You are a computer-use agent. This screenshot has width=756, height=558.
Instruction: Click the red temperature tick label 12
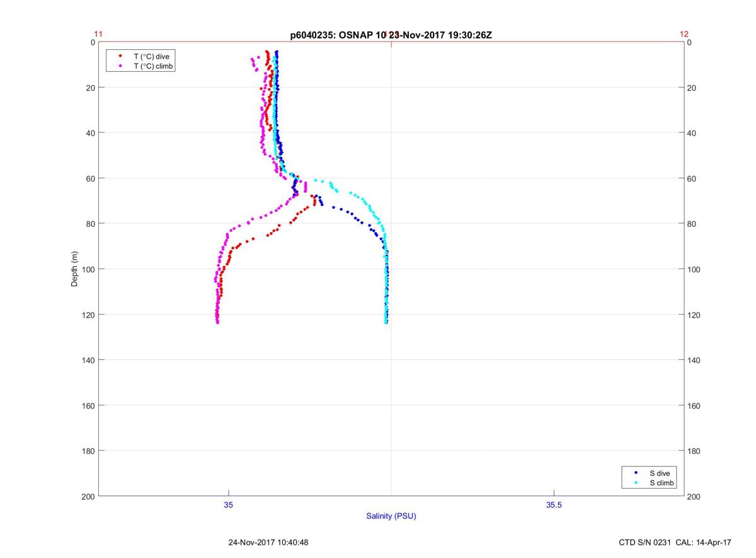tap(684, 34)
